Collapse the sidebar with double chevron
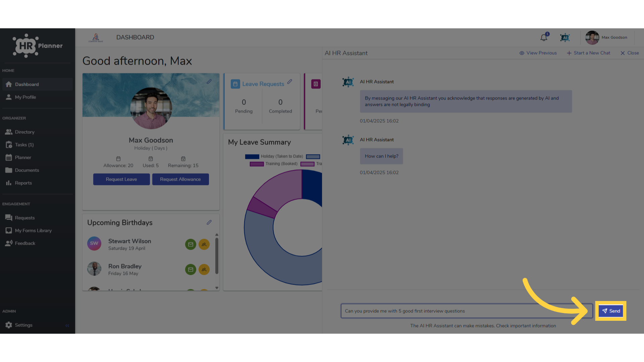The width and height of the screenshot is (644, 362). click(x=67, y=325)
